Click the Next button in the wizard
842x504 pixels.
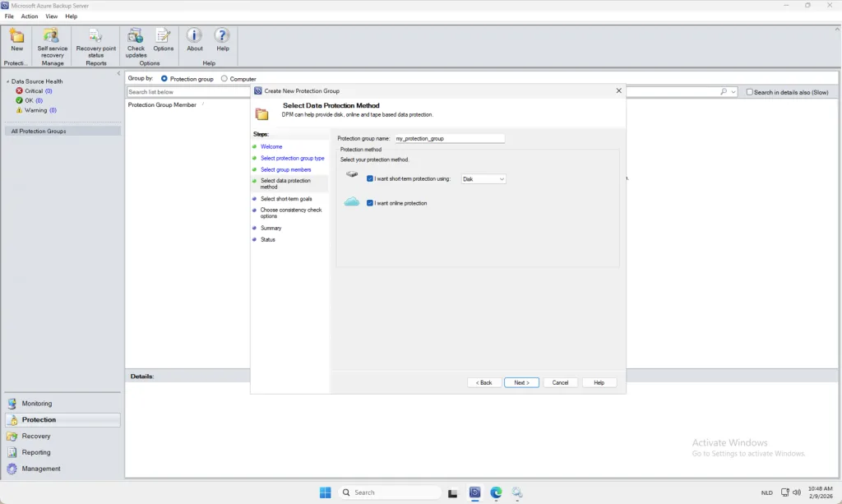521,382
